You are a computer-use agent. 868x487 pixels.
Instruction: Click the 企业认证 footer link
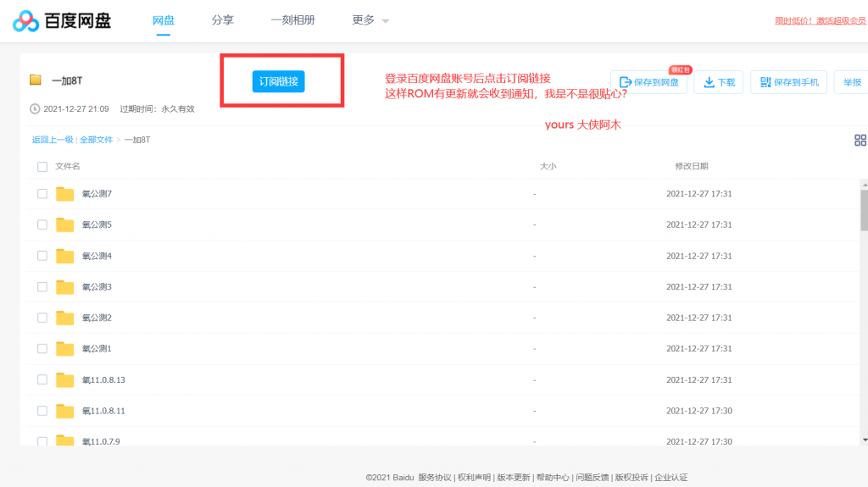tap(671, 477)
